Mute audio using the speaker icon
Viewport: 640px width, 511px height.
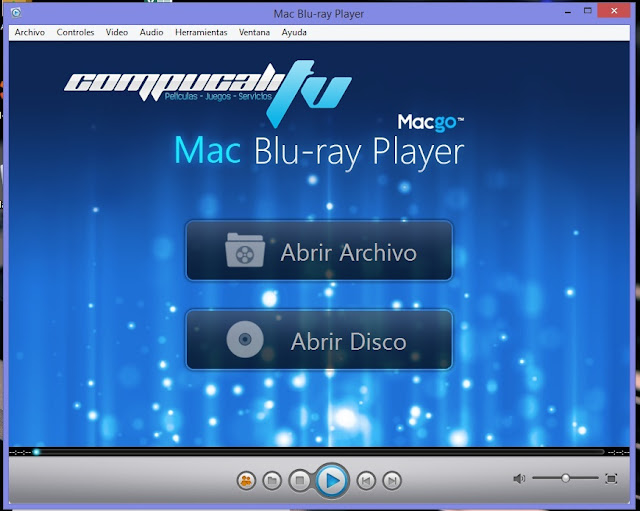(x=519, y=478)
